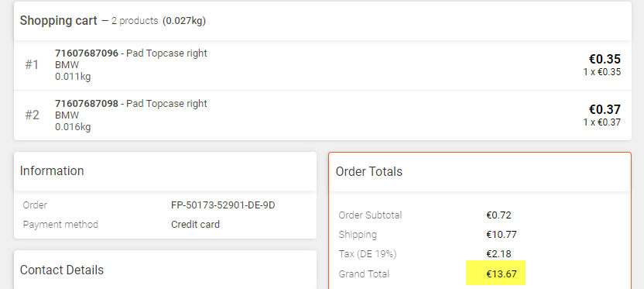Select order number FP-50173-52901-DE-9D
The width and height of the screenshot is (644, 289).
(x=223, y=205)
